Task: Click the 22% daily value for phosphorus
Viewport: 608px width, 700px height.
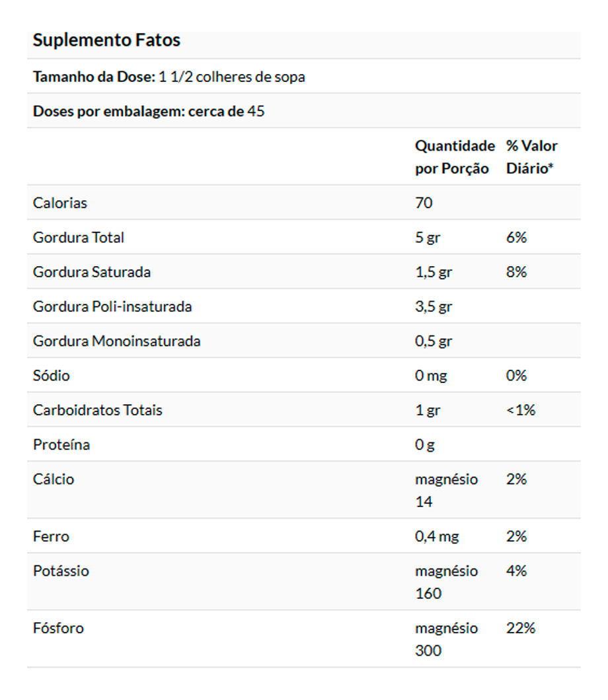Action: click(521, 628)
